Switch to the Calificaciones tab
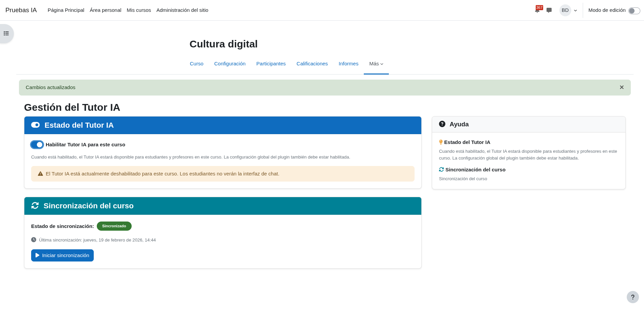This screenshot has height=314, width=644. click(x=312, y=64)
